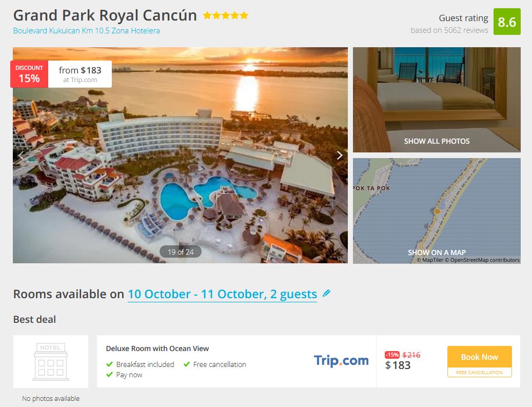This screenshot has width=532, height=407.
Task: Click the 15% discount badge
Action: point(29,74)
